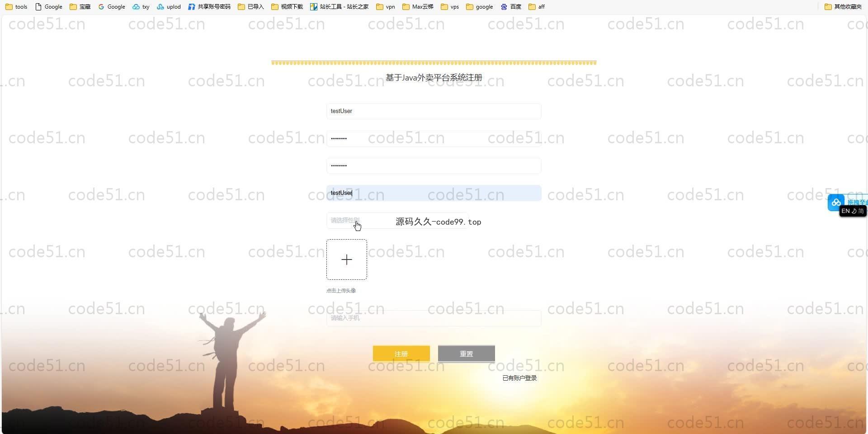Screen dimensions: 868x434
Task: Open the 已导入 bookmark folder
Action: point(251,7)
